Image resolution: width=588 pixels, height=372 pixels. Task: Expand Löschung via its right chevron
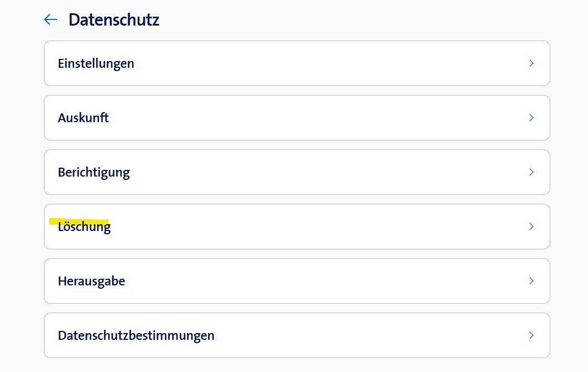tap(531, 227)
